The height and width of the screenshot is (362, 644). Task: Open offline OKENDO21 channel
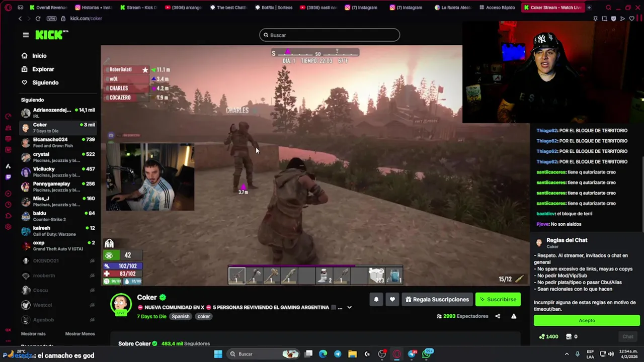click(58, 261)
